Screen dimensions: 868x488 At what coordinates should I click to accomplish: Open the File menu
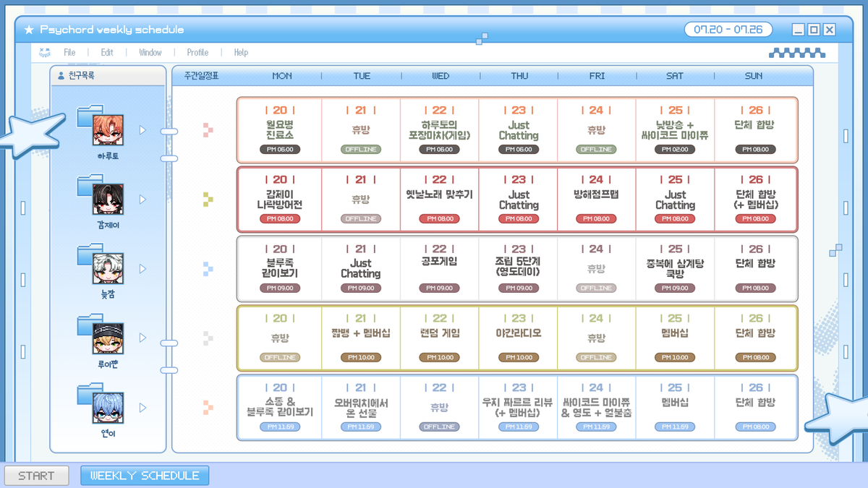point(69,53)
